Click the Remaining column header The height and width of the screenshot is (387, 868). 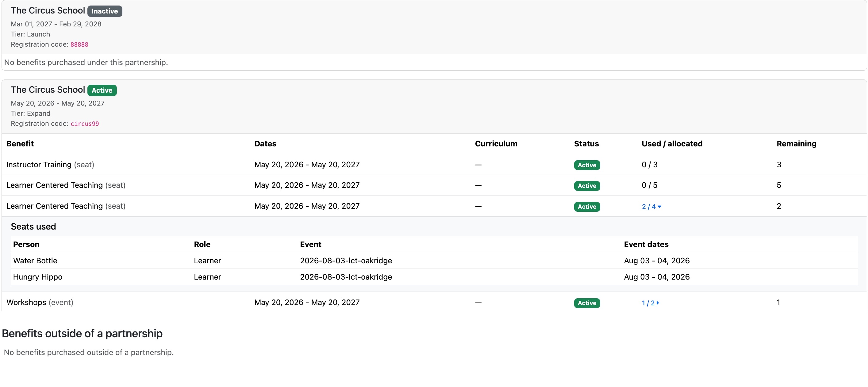click(796, 144)
